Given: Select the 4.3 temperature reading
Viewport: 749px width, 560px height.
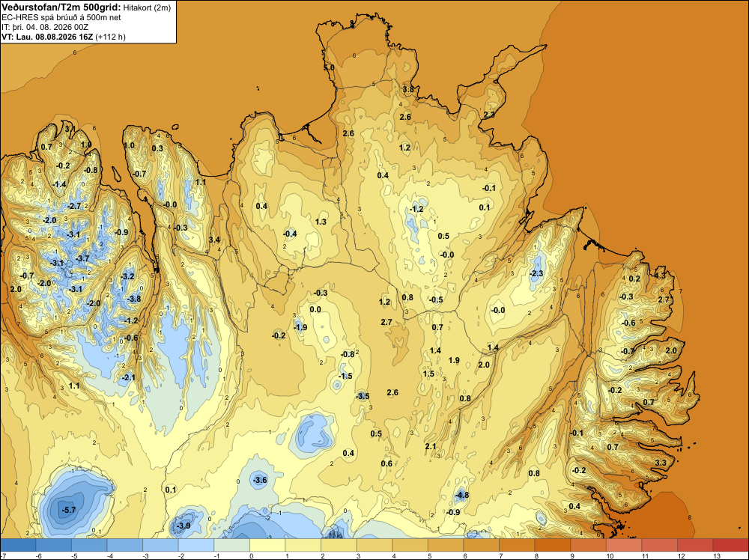Looking at the screenshot, I should pos(660,276).
